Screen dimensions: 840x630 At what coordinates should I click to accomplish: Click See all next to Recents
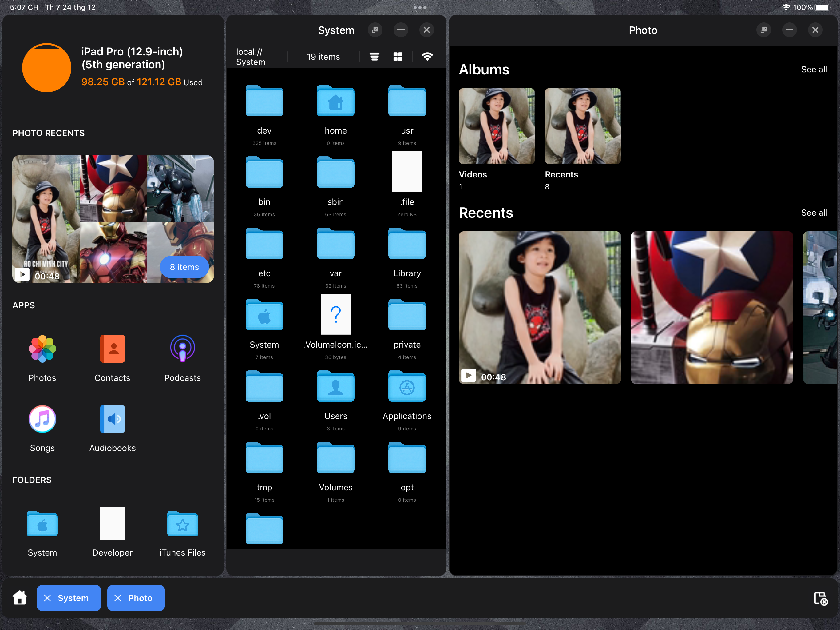(x=814, y=213)
